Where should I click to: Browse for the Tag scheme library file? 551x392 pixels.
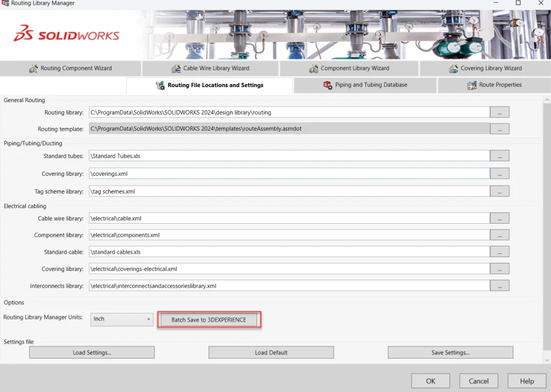pyautogui.click(x=500, y=191)
